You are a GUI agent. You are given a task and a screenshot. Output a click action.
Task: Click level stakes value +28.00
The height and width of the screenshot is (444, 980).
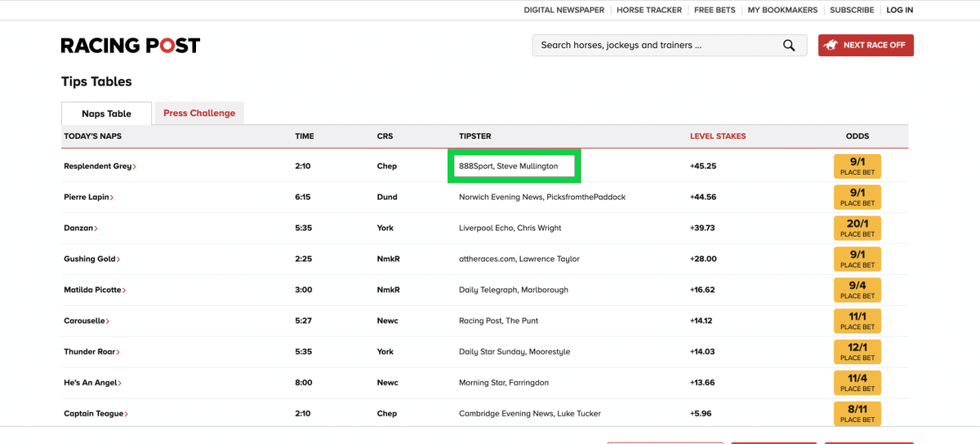click(x=703, y=260)
